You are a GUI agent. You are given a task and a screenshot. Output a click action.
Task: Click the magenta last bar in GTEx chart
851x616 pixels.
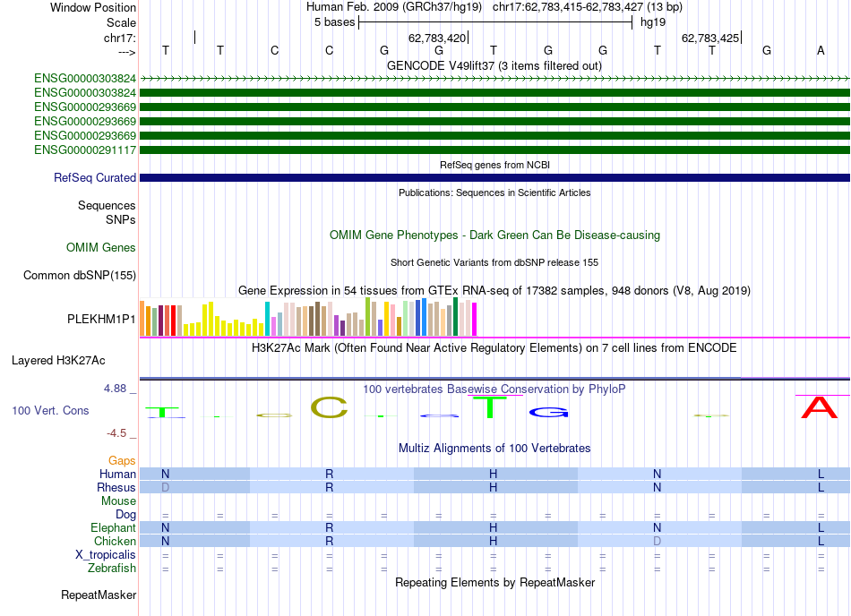coord(474,320)
